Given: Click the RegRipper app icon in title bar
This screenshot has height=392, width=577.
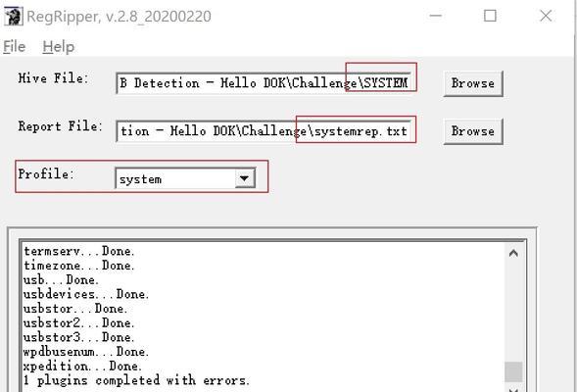Looking at the screenshot, I should tap(14, 17).
